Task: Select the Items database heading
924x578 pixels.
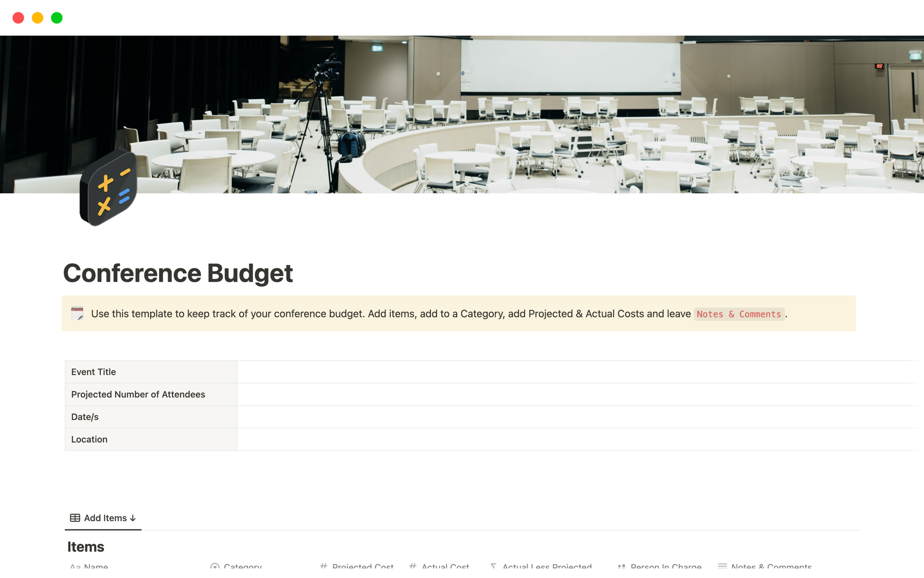Action: pos(85,546)
